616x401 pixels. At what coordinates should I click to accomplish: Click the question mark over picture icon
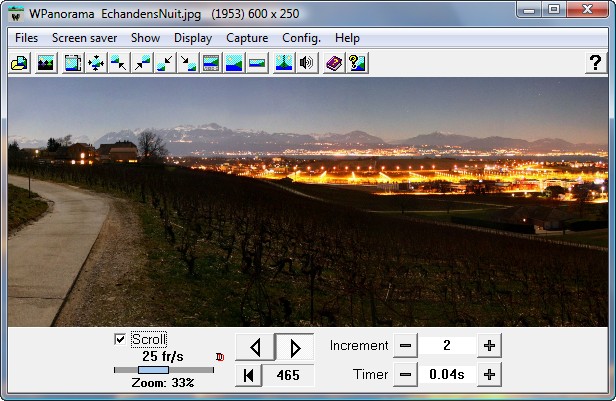tap(357, 63)
